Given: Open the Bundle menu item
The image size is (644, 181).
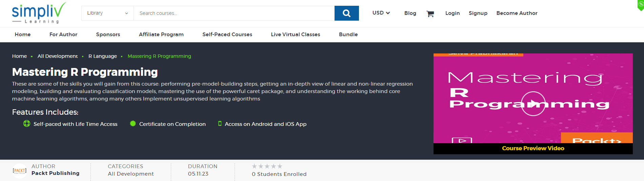Looking at the screenshot, I should (x=348, y=35).
